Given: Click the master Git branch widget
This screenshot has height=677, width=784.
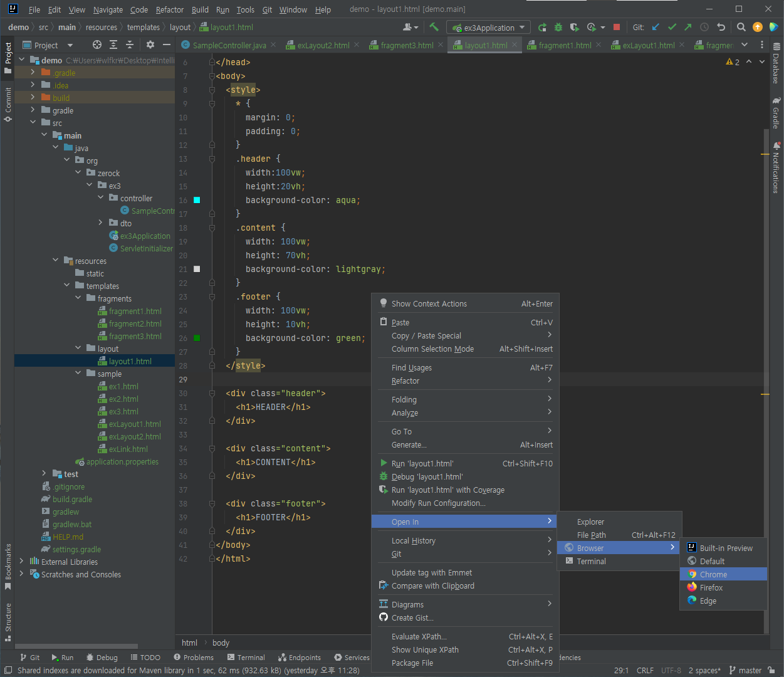Looking at the screenshot, I should [745, 670].
